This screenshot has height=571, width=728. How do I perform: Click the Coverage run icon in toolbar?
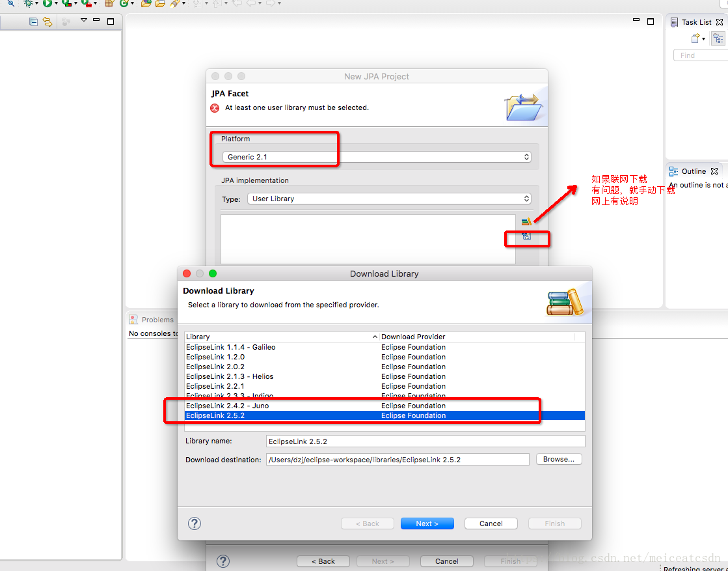pyautogui.click(x=66, y=3)
